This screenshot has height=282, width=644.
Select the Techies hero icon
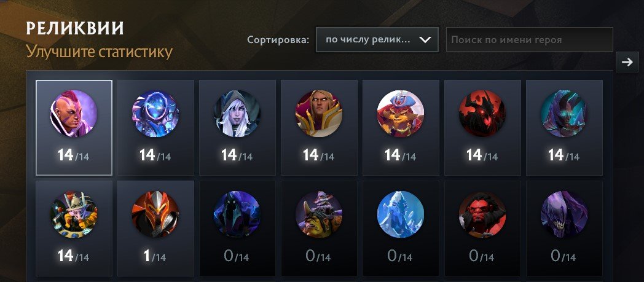click(x=74, y=214)
